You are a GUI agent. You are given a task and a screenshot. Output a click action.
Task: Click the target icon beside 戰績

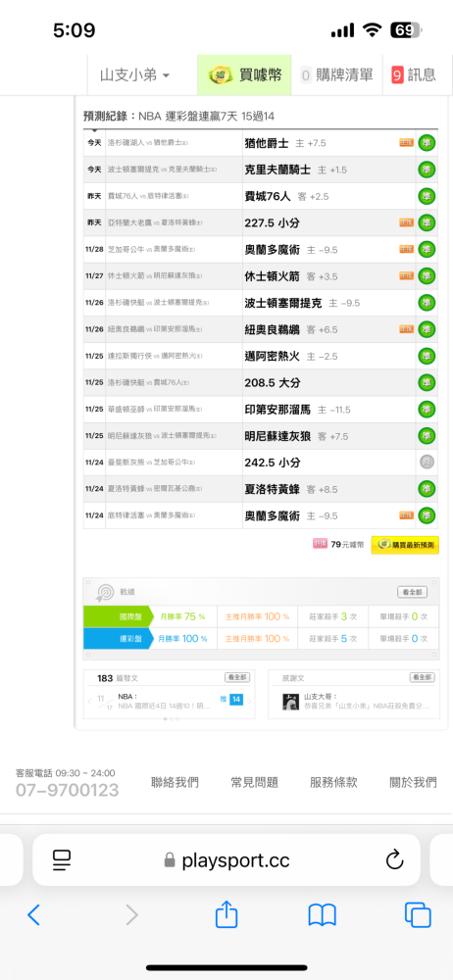(104, 592)
